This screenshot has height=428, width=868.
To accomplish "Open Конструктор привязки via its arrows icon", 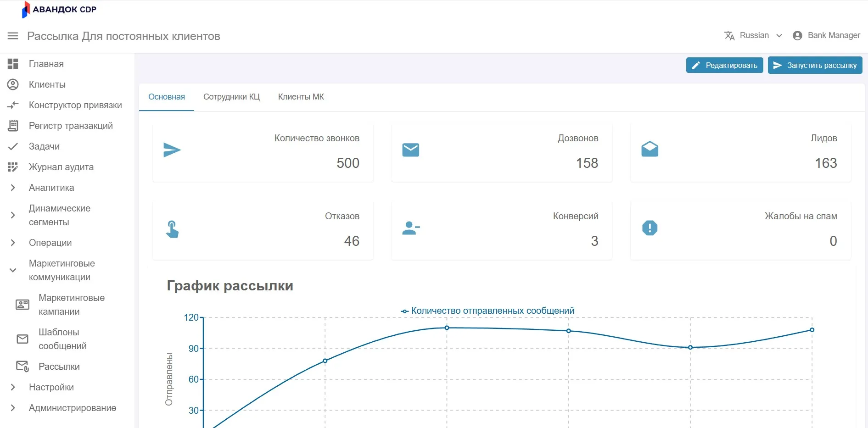I will point(13,105).
